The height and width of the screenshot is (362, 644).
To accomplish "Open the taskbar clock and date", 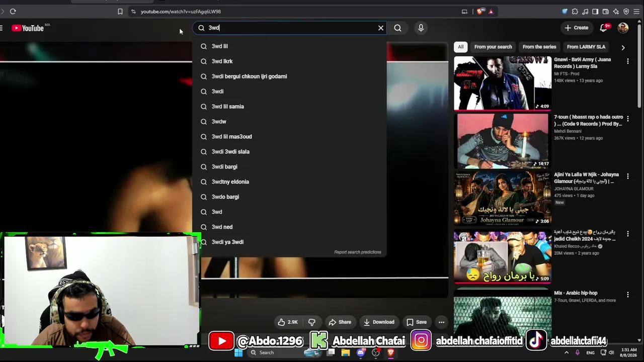I will pyautogui.click(x=629, y=352).
